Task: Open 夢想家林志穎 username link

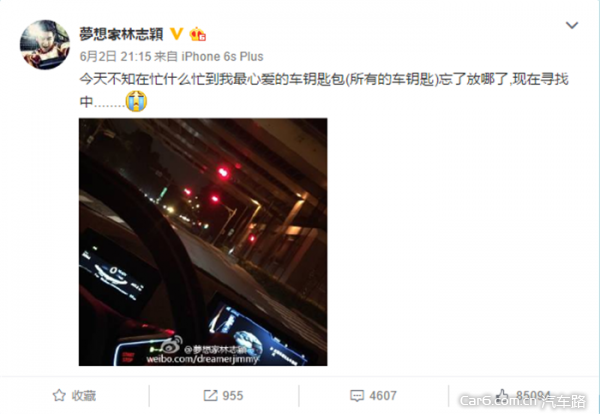Action: [x=121, y=34]
